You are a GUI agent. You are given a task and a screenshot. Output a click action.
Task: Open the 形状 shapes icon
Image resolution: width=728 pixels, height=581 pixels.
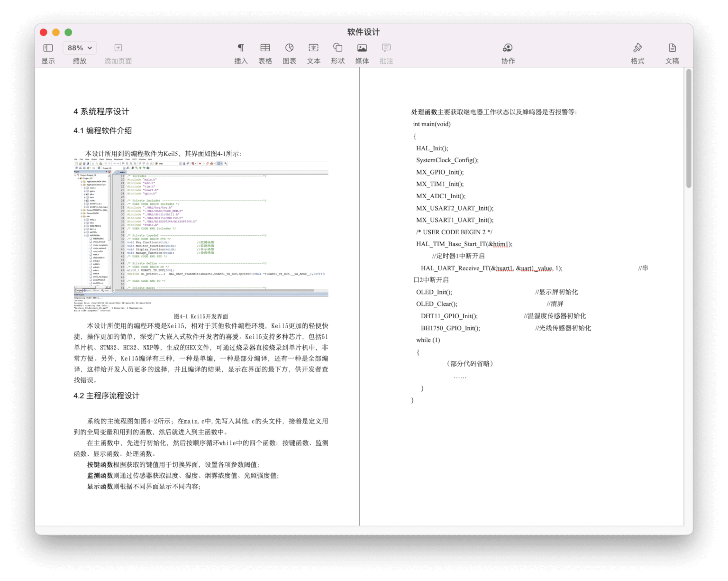[x=337, y=48]
